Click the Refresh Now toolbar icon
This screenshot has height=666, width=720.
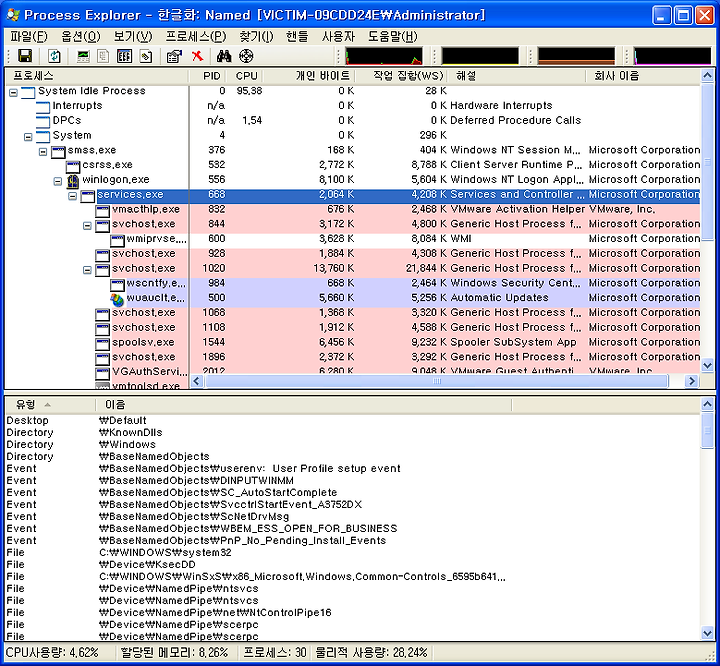[54, 56]
